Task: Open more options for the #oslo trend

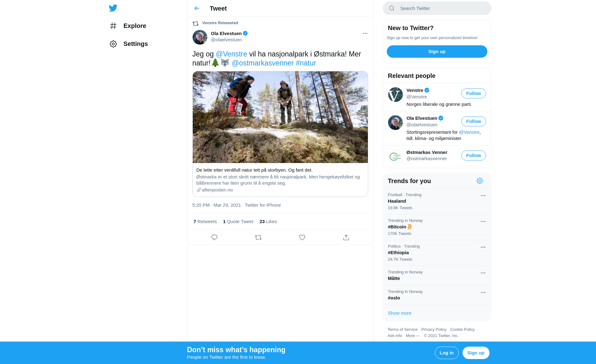Action: pyautogui.click(x=483, y=292)
